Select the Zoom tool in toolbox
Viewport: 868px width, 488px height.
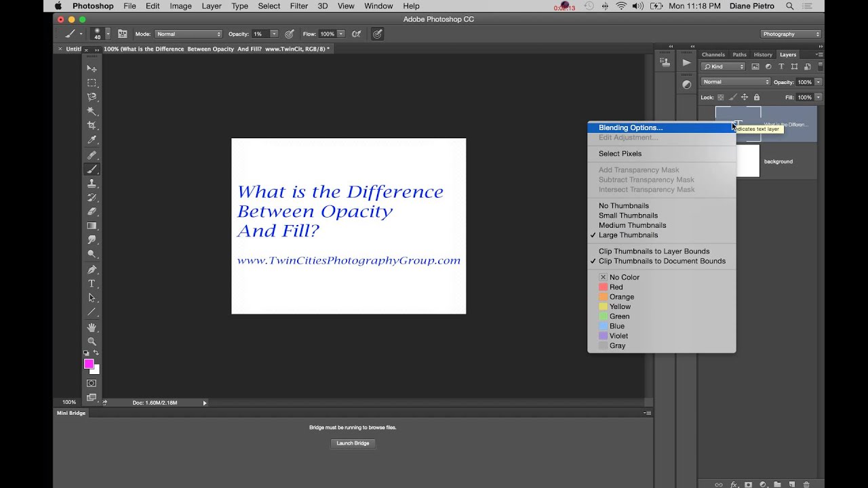(92, 341)
